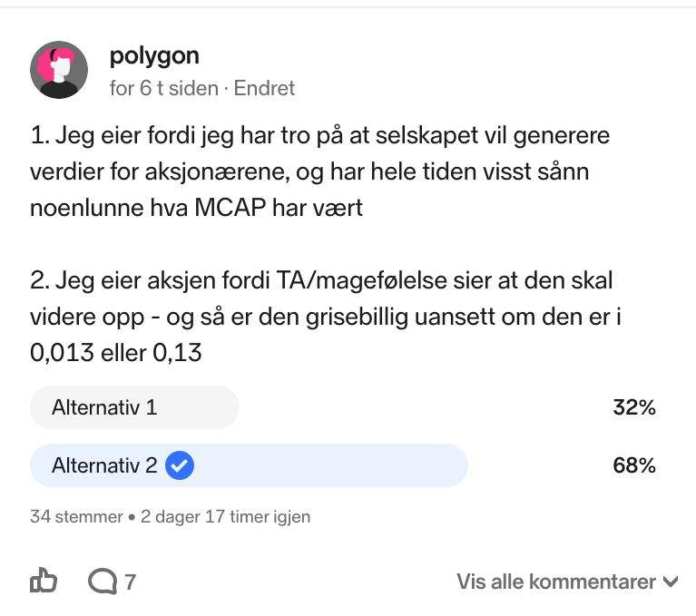The height and width of the screenshot is (616, 696).
Task: Click the first paragraph starting '1. Jeg eier fordi'
Action: click(319, 171)
